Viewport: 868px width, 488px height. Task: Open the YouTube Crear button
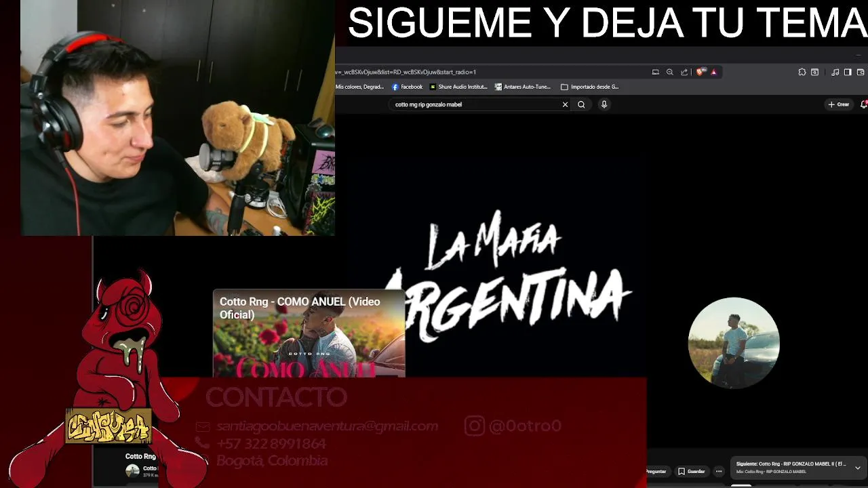pyautogui.click(x=839, y=104)
